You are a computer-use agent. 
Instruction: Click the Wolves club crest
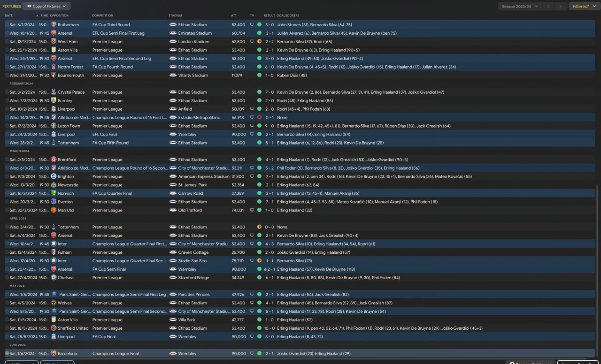coord(54,303)
